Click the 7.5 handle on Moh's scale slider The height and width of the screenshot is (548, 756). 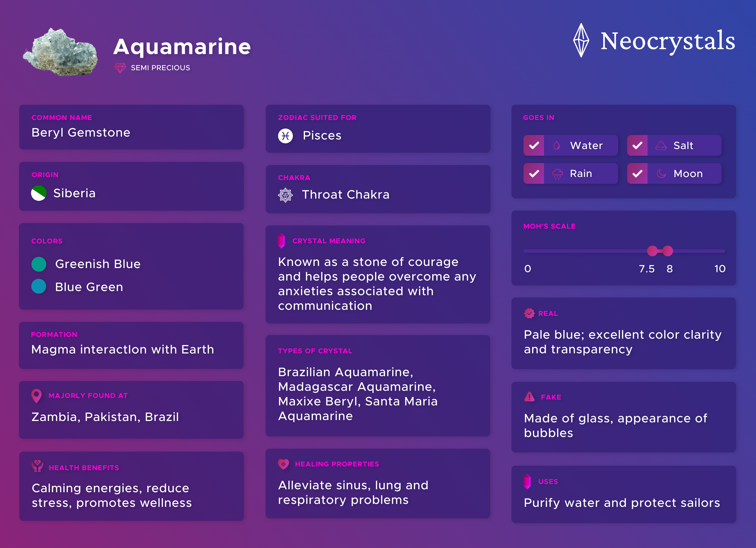[x=652, y=251]
